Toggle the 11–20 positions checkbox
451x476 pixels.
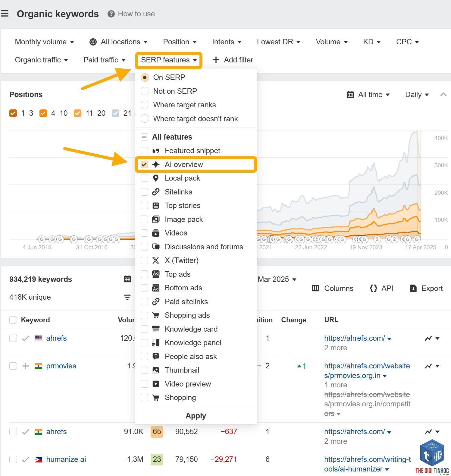pos(77,113)
